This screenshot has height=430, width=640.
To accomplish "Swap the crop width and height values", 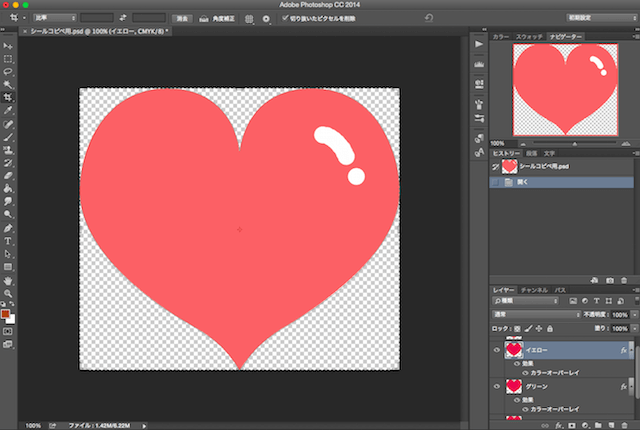I will [123, 18].
